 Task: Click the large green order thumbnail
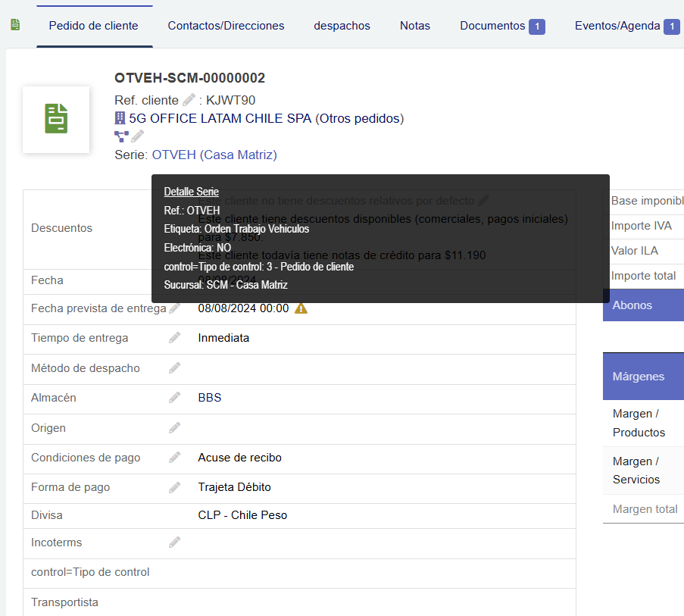[56, 120]
